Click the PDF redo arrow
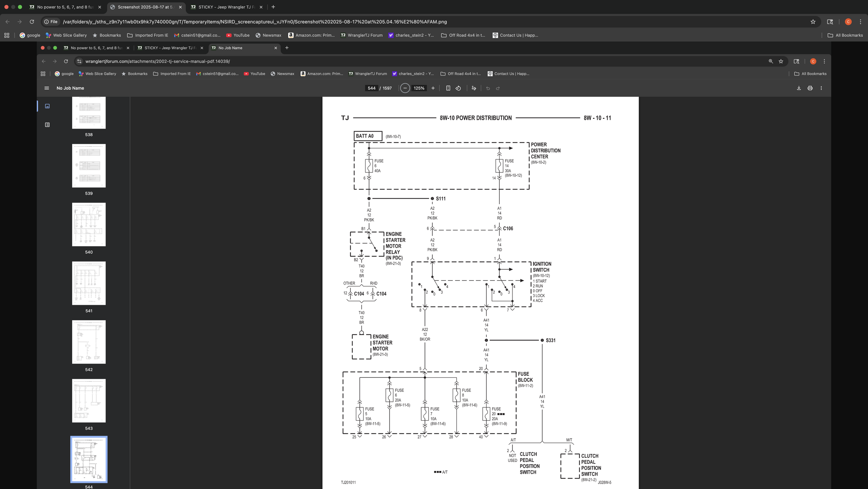 (x=498, y=88)
